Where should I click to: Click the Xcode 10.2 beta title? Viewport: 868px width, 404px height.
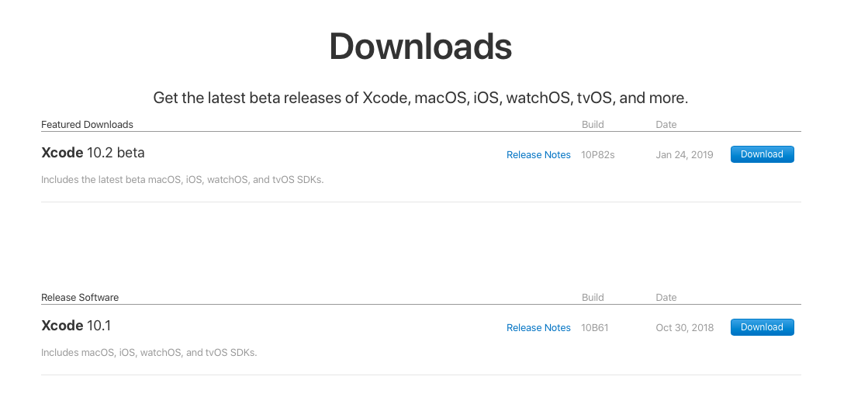pyautogui.click(x=93, y=153)
